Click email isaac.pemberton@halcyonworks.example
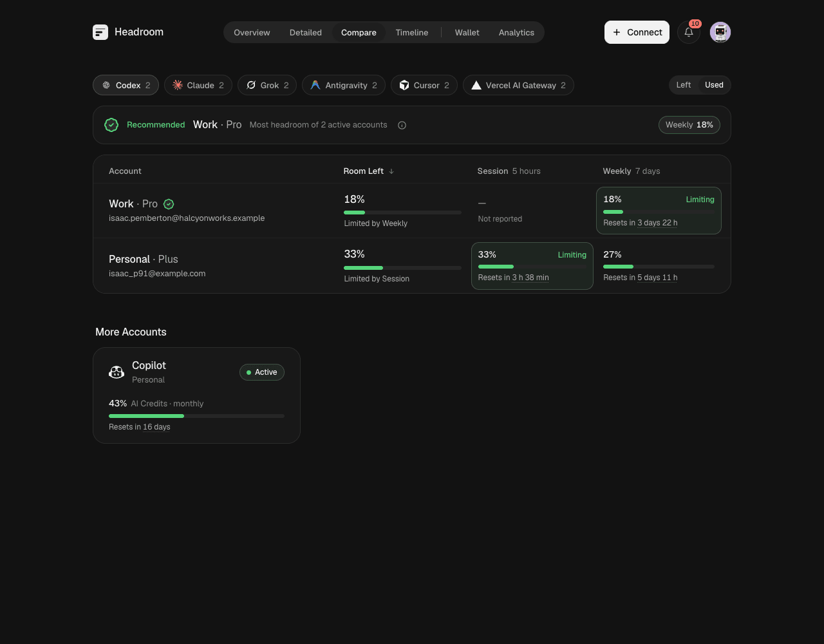This screenshot has width=824, height=644. coord(187,218)
